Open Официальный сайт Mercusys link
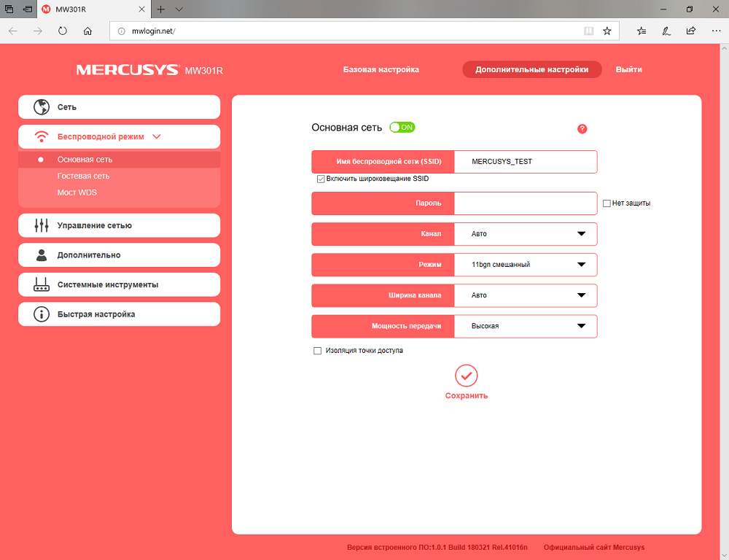Image resolution: width=729 pixels, height=560 pixels. [x=594, y=548]
